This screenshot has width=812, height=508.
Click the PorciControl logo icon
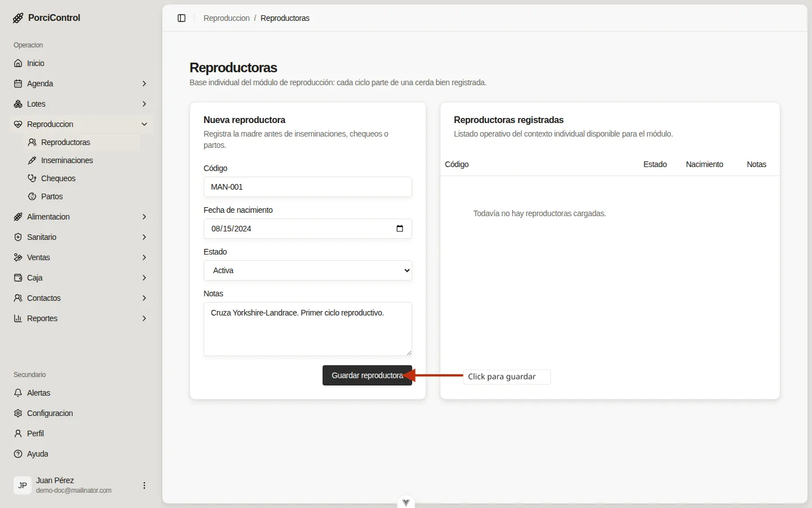pyautogui.click(x=18, y=18)
